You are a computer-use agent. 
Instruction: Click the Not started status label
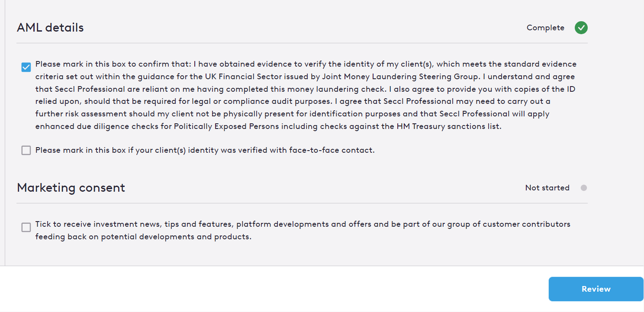(547, 188)
